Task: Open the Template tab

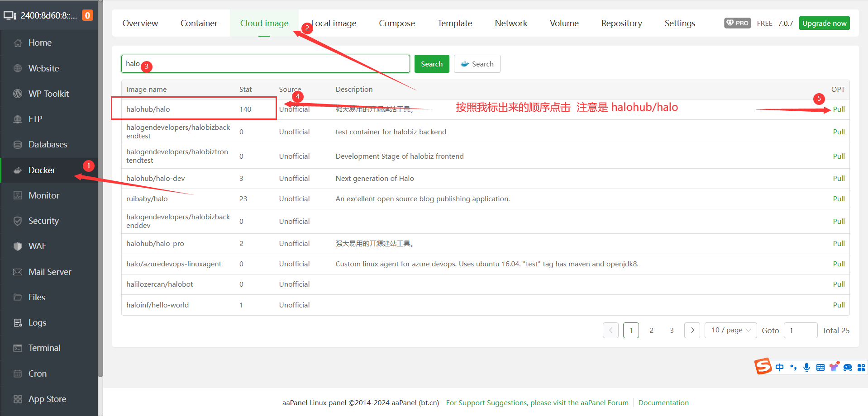Action: (455, 23)
